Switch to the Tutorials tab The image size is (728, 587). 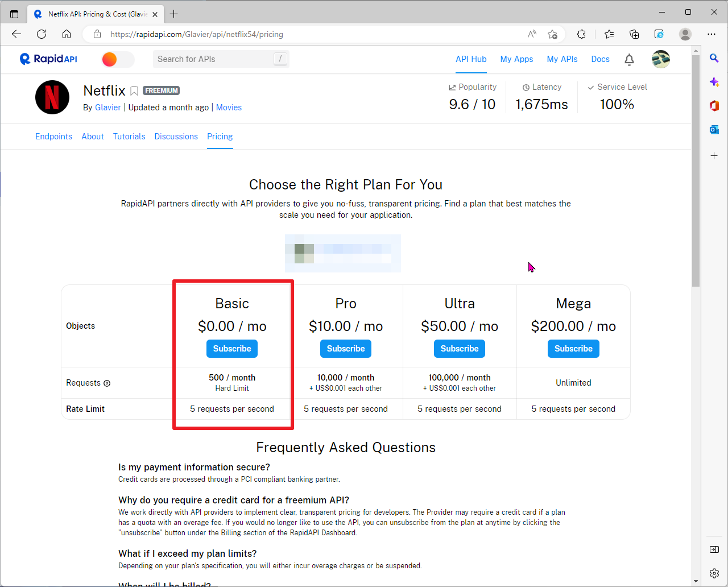point(129,137)
